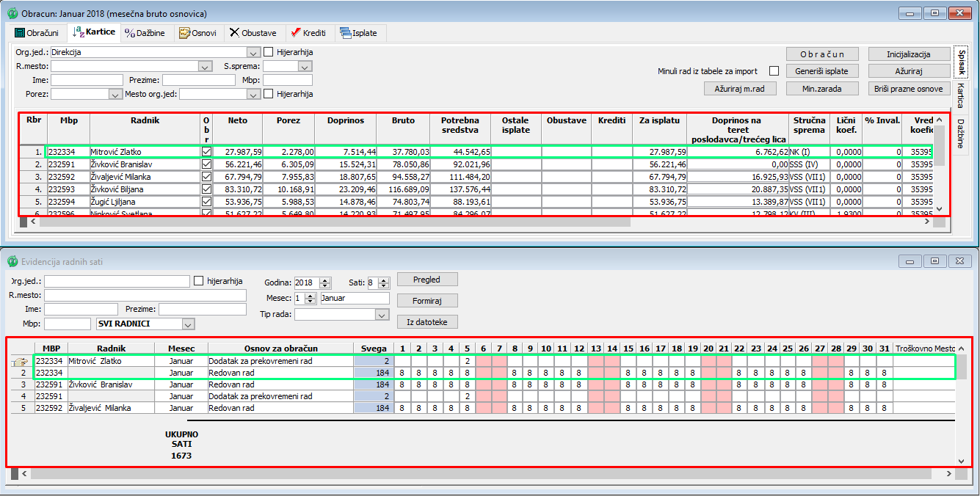Open the SVI RADNICI dropdown
980x496 pixels.
coord(189,324)
